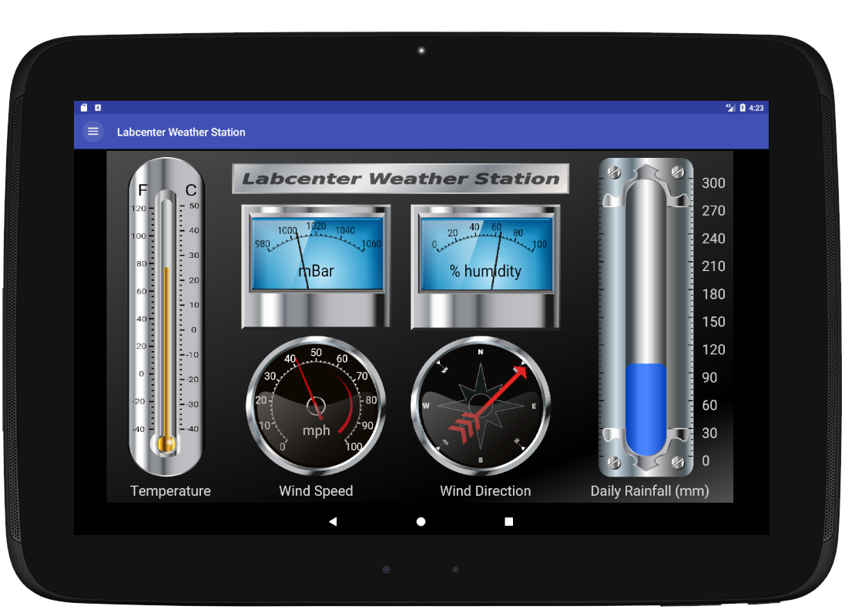
Task: Click the W marker on compass
Action: 426,406
